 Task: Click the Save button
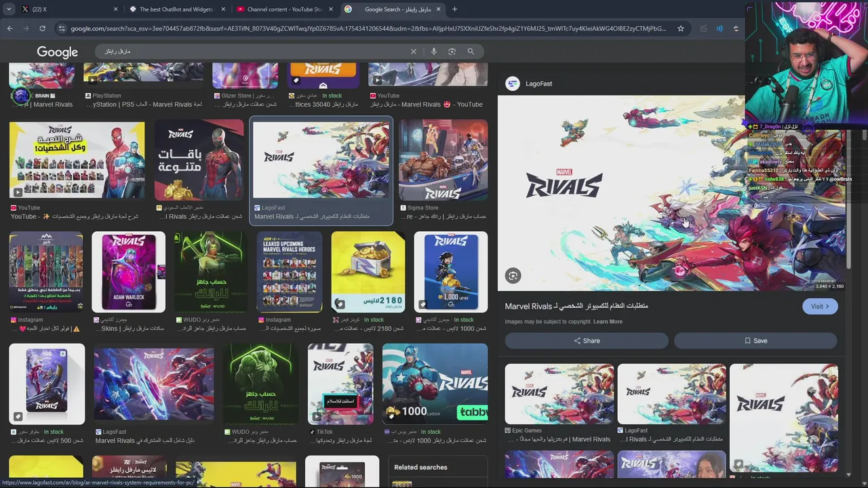[x=755, y=341]
